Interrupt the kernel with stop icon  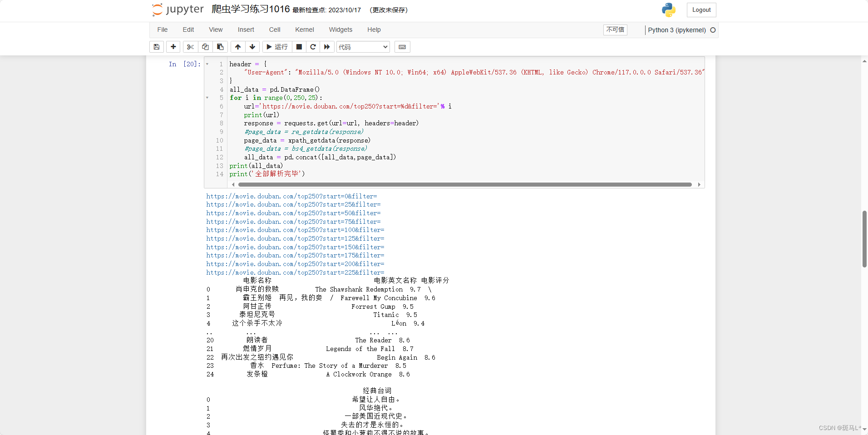tap(299, 47)
